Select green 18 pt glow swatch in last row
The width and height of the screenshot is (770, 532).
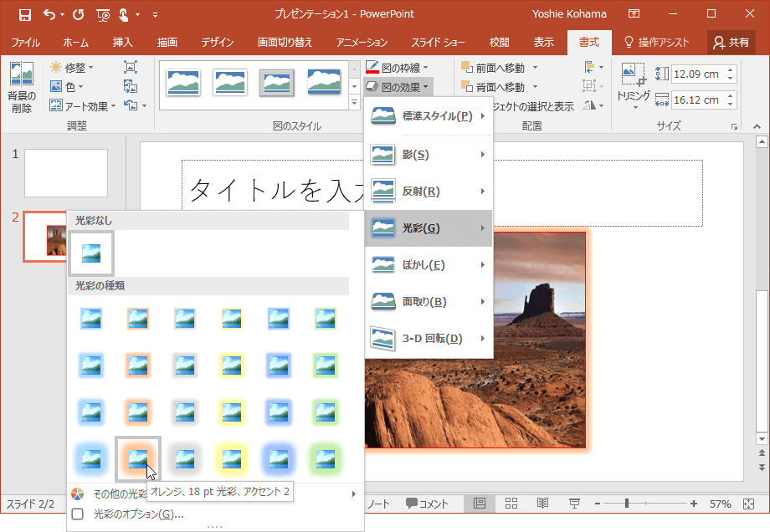point(325,459)
